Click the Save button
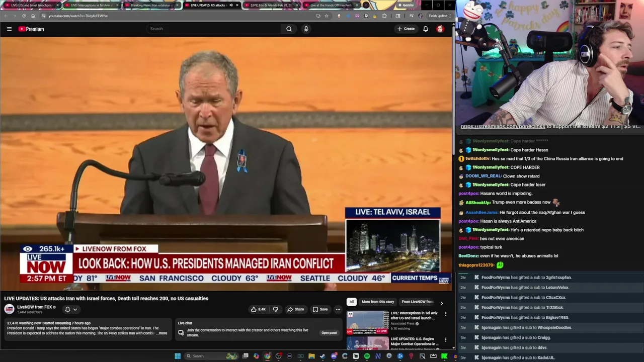 coord(320,309)
